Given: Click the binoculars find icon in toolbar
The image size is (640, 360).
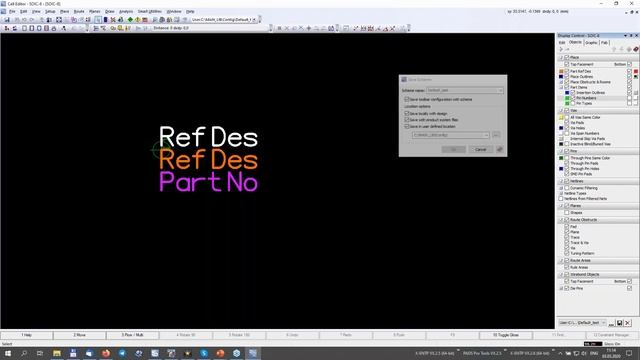Looking at the screenshot, I should click(331, 28).
